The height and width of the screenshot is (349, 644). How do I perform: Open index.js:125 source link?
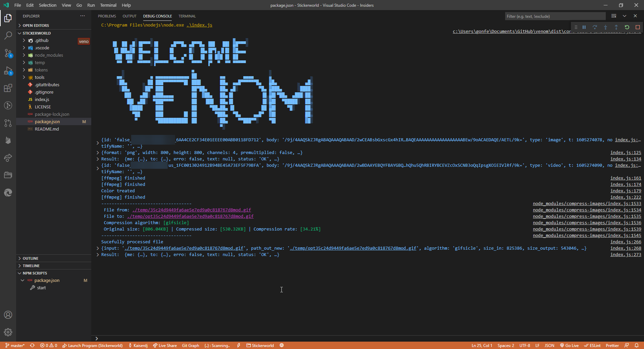[626, 153]
